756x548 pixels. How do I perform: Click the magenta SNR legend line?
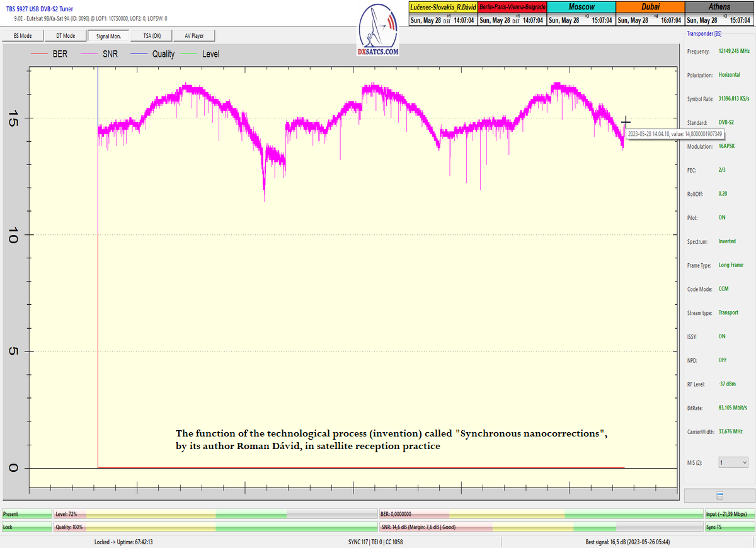88,54
